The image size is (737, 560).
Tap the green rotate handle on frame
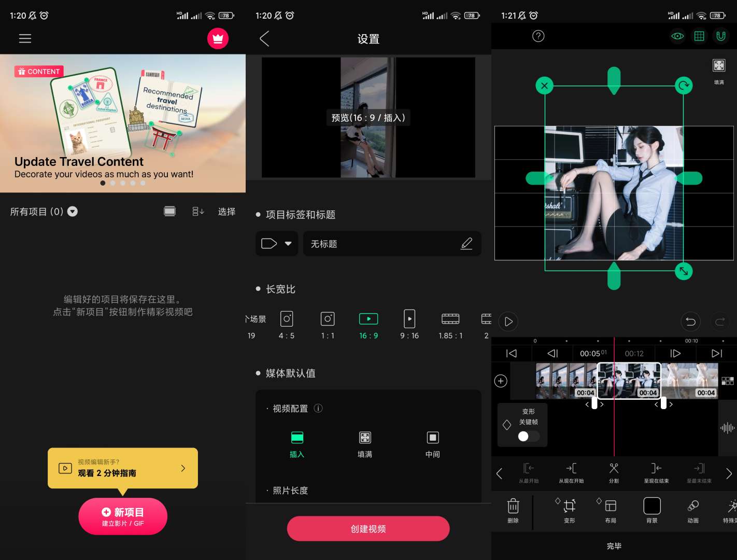tap(684, 86)
